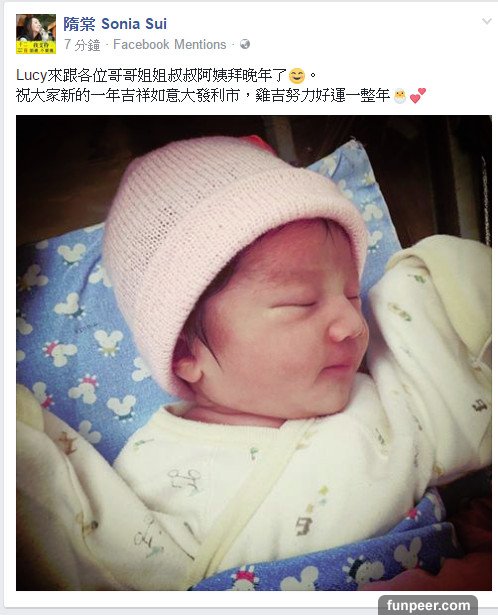Click the phrase 雞吉努力好運一整年

coord(323,96)
